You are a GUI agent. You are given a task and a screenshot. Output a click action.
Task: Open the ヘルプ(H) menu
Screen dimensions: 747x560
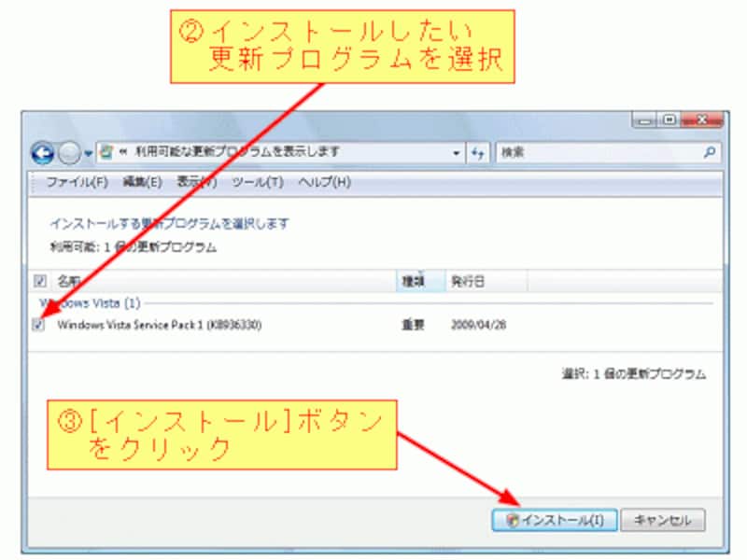[x=325, y=182]
